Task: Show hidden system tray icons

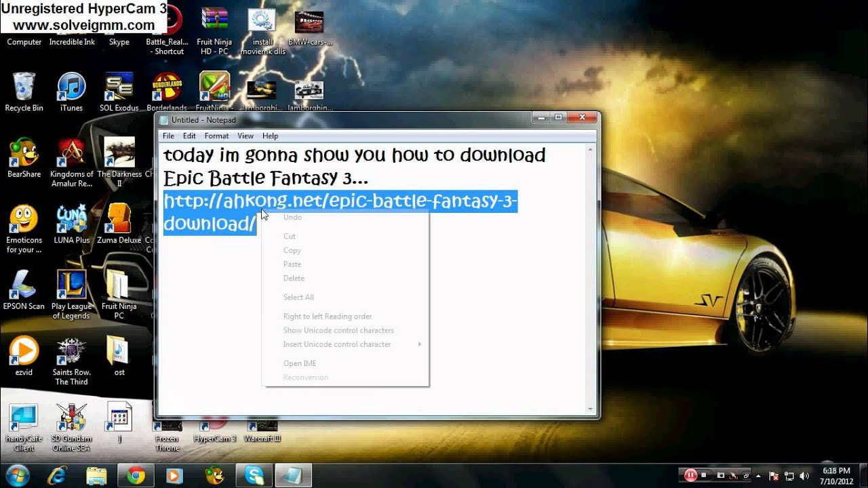Action: point(759,475)
